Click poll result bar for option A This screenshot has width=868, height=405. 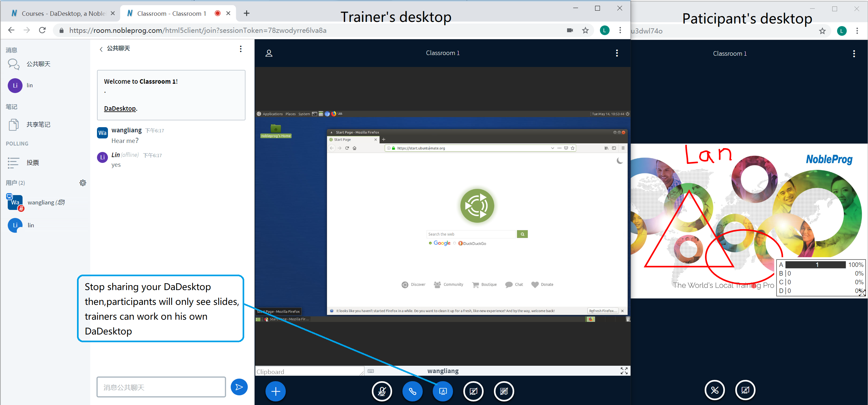coord(815,265)
